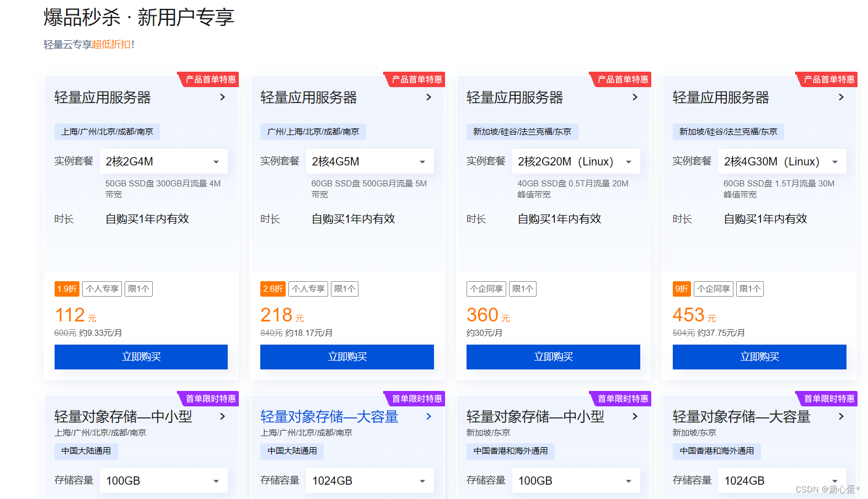Screen dimensions: 868x499
Task: Open arrow on 453元 server card
Action: [x=841, y=97]
